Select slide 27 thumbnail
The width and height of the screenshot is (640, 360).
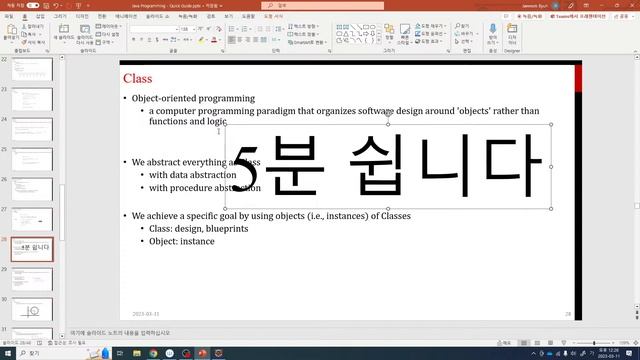(x=32, y=219)
